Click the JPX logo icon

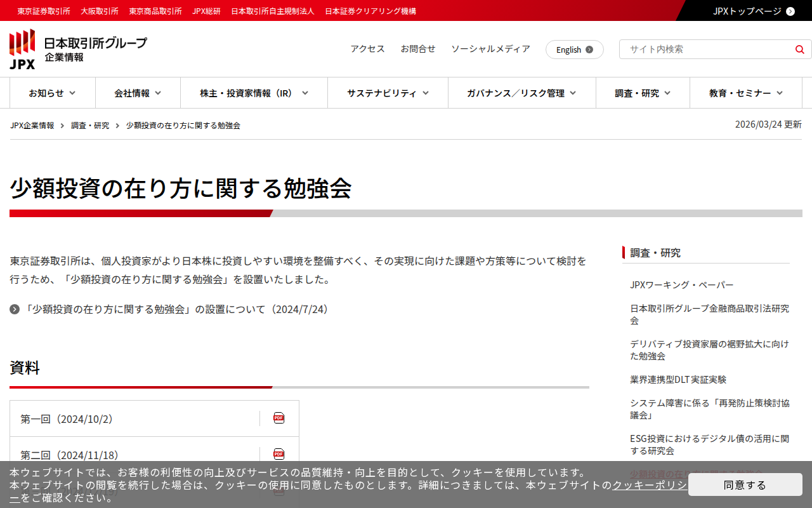tap(22, 49)
